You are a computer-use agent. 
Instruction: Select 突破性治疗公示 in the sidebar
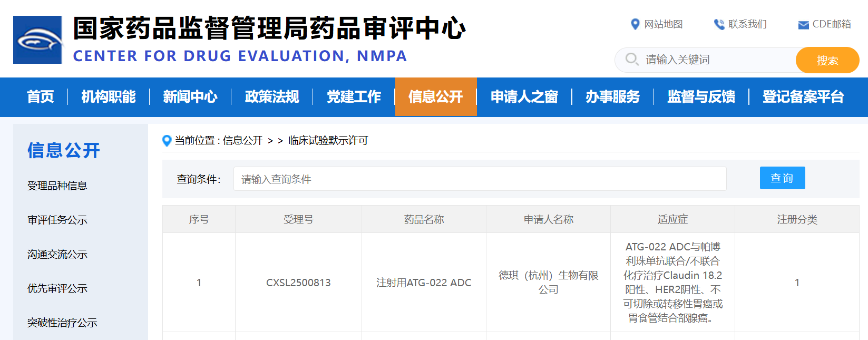(62, 323)
